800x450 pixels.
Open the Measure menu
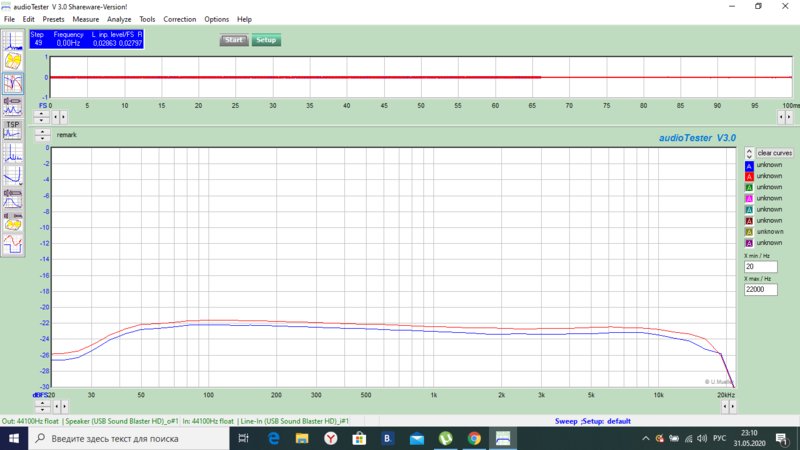click(x=85, y=19)
